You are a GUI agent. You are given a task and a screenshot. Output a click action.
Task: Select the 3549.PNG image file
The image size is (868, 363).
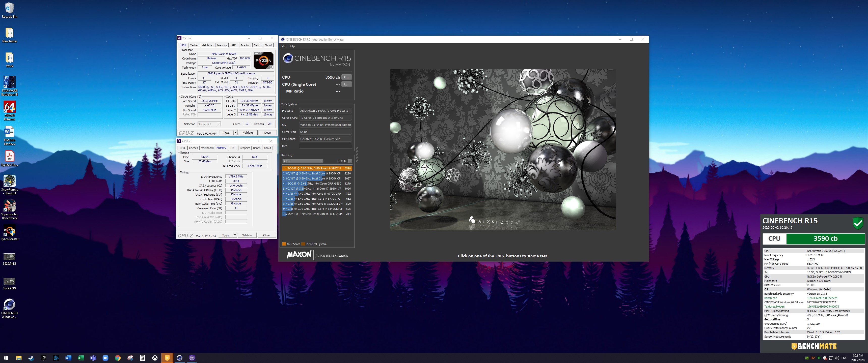[9, 284]
